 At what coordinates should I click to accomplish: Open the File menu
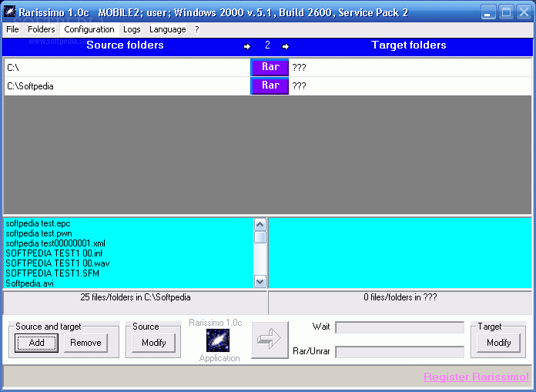click(12, 29)
